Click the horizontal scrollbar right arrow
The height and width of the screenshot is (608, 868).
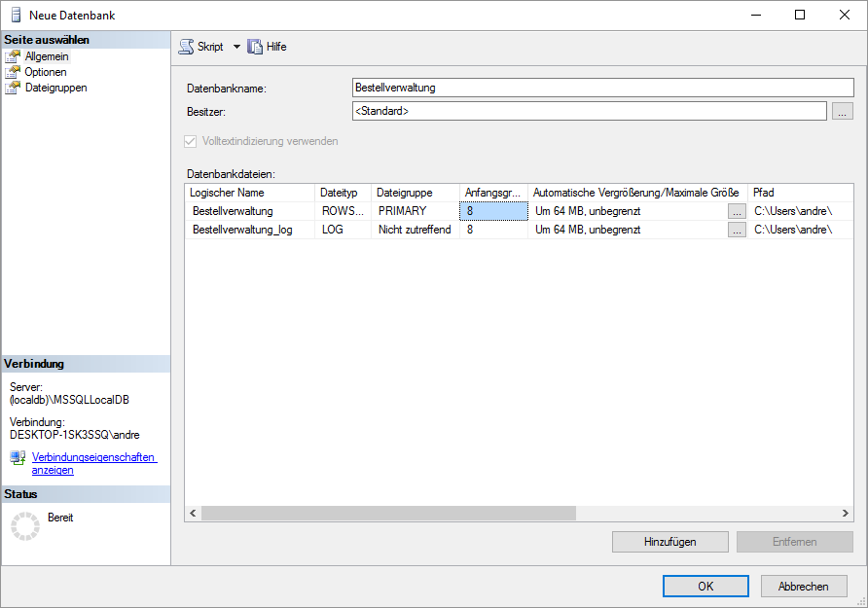pyautogui.click(x=847, y=513)
